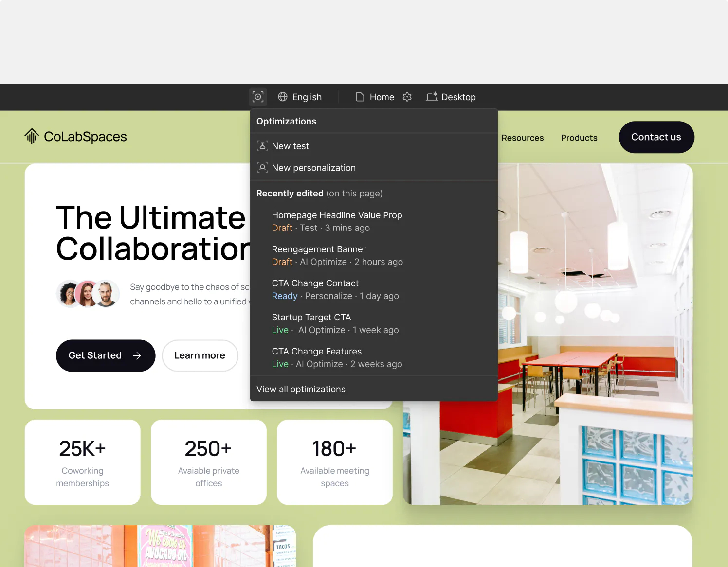728x567 pixels.
Task: Open the English language selector
Action: [x=307, y=97]
